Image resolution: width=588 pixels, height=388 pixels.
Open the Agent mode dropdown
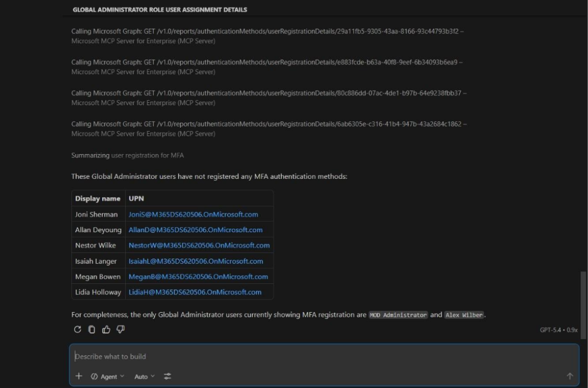107,377
